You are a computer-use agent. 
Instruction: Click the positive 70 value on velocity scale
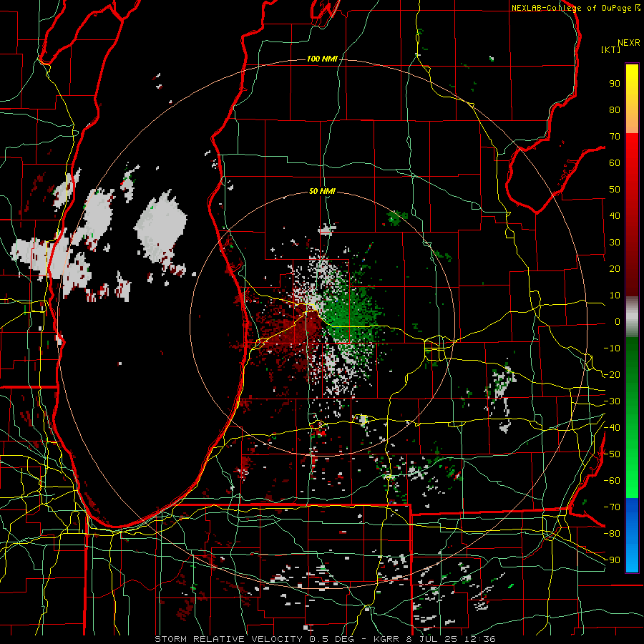pos(615,137)
